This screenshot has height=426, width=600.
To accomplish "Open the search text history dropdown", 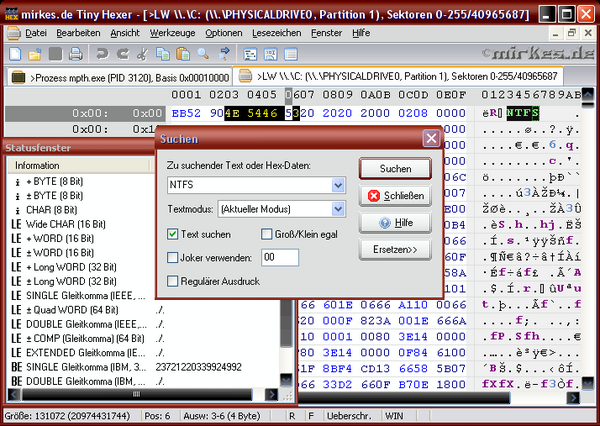I will [x=338, y=186].
